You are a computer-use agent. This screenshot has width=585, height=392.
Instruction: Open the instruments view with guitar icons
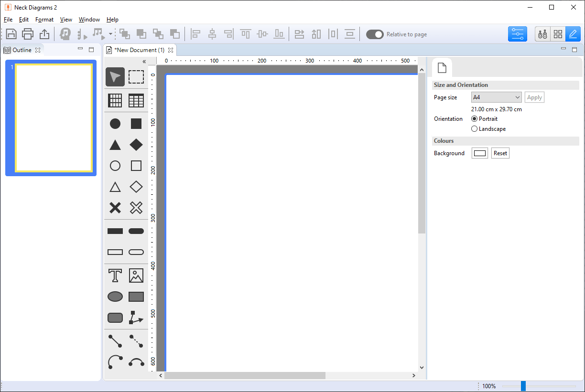[x=542, y=34]
